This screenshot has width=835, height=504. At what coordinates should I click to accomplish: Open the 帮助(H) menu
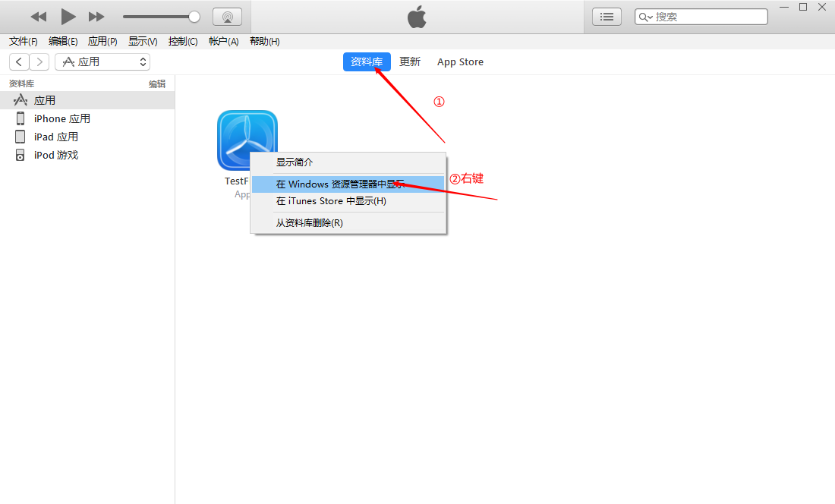pos(265,42)
